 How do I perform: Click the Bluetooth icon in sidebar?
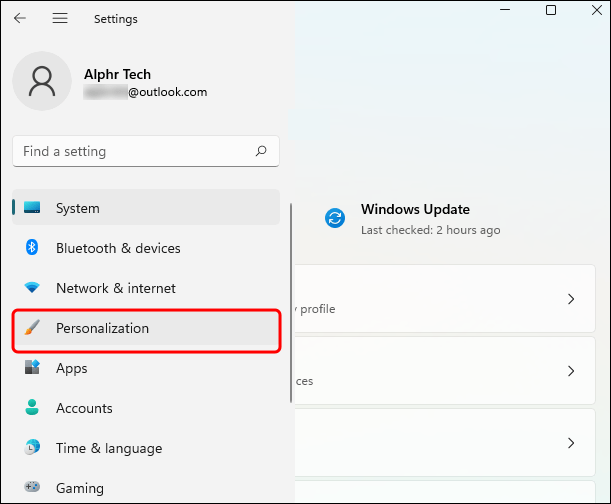click(x=32, y=248)
